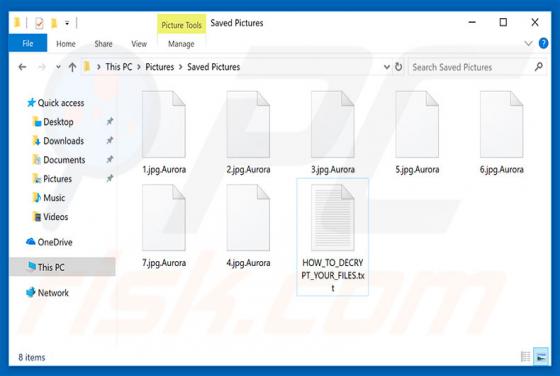Select OneDrive in the navigation pane
Screen dimensions: 560x376
55,242
